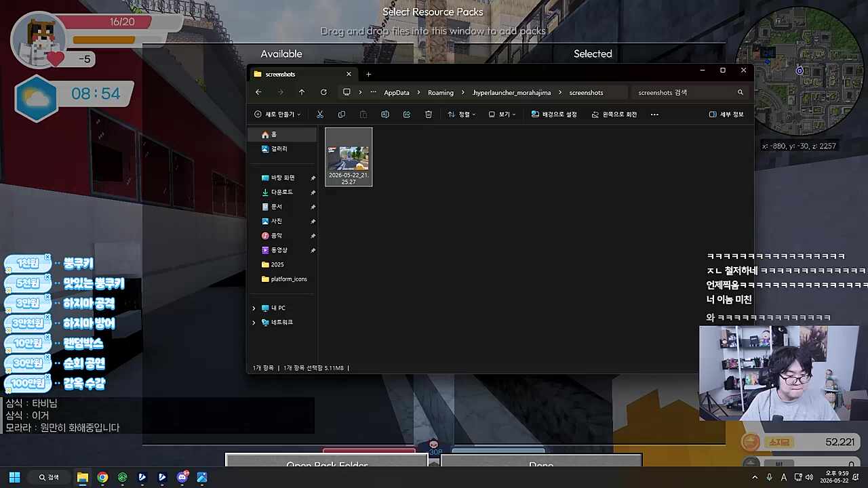Image resolution: width=868 pixels, height=488 pixels.
Task: Click the search magnifier icon in Explorer
Action: click(741, 92)
